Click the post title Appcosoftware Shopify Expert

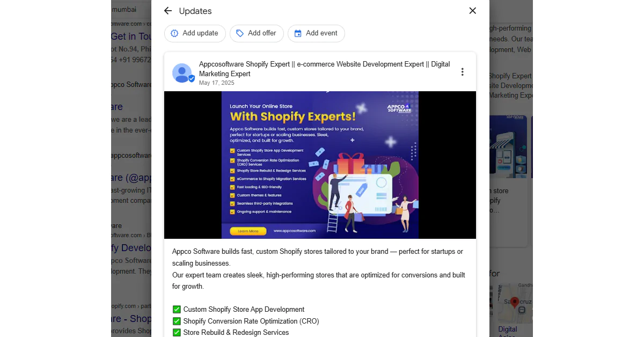[x=325, y=69]
